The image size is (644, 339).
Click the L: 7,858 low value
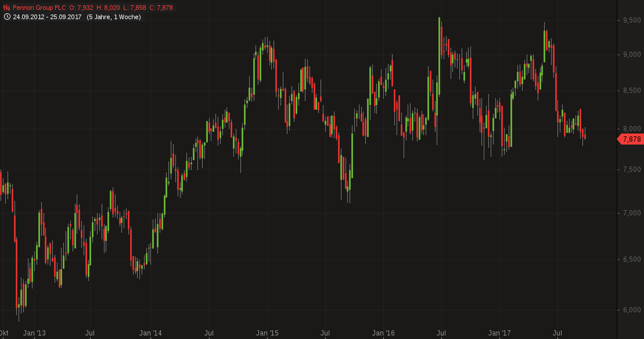click(x=133, y=7)
